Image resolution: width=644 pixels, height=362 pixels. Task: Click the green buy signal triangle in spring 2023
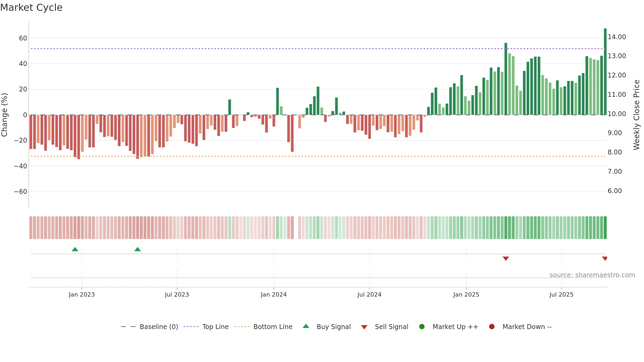coord(138,249)
